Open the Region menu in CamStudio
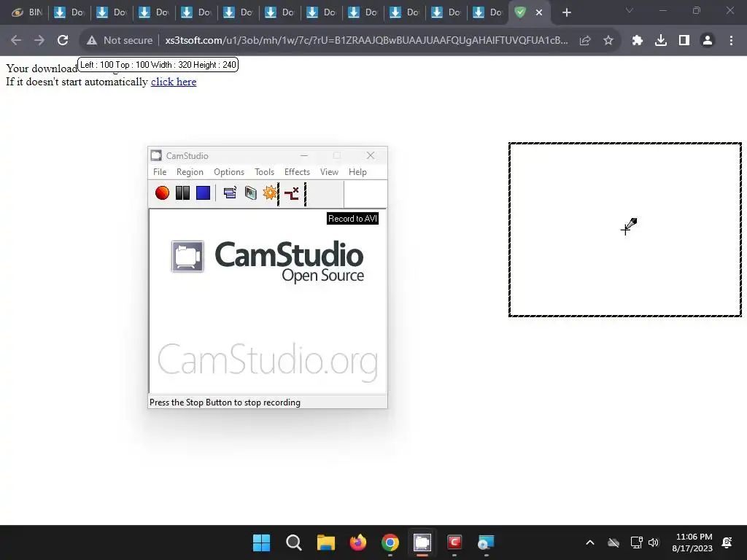Image resolution: width=747 pixels, height=560 pixels. tap(190, 172)
